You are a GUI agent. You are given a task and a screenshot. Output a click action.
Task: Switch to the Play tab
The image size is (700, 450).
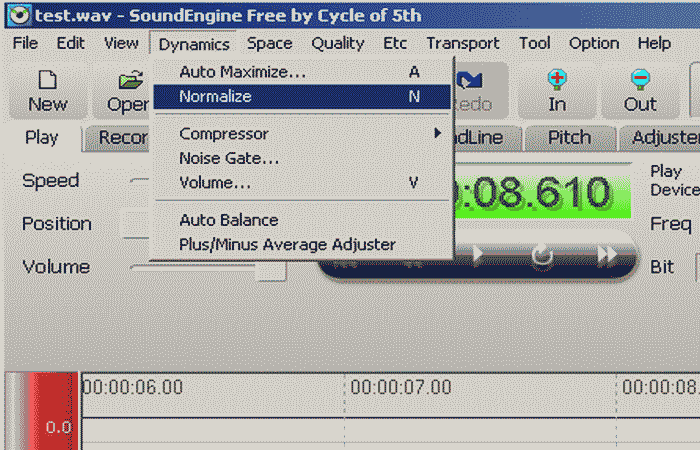41,138
